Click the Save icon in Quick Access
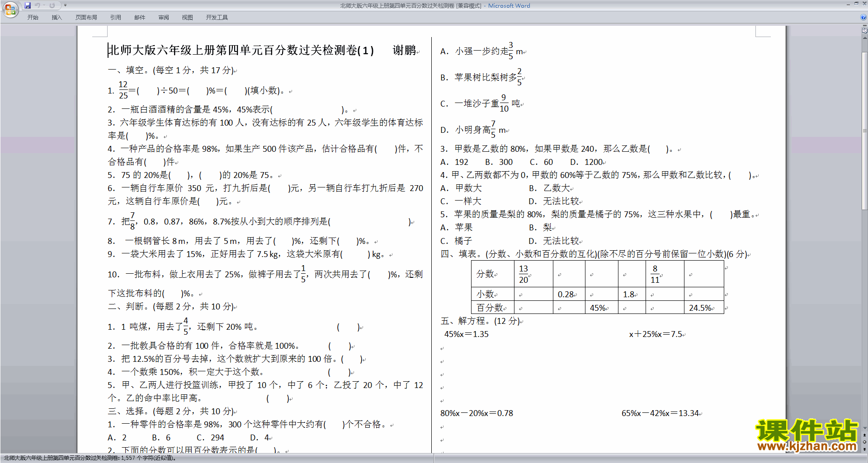This screenshot has width=868, height=463. click(28, 5)
